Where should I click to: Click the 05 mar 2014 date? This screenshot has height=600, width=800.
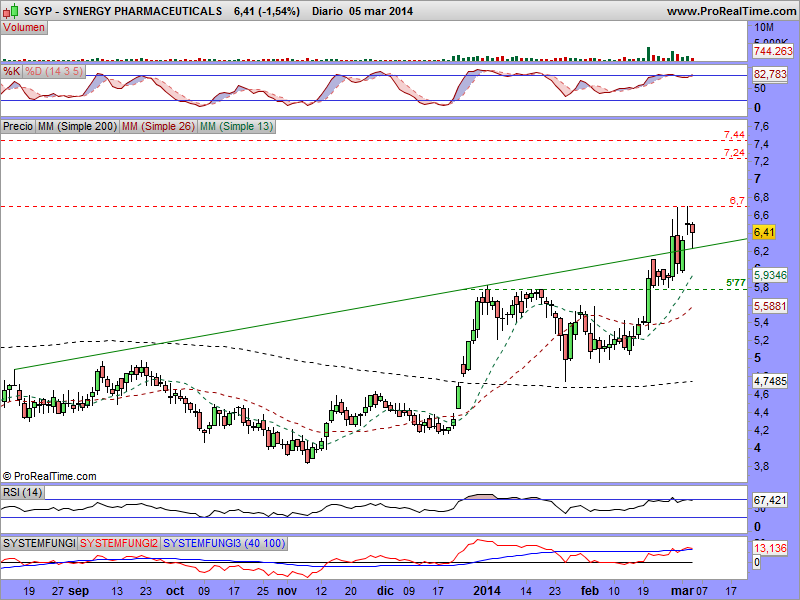(x=381, y=11)
